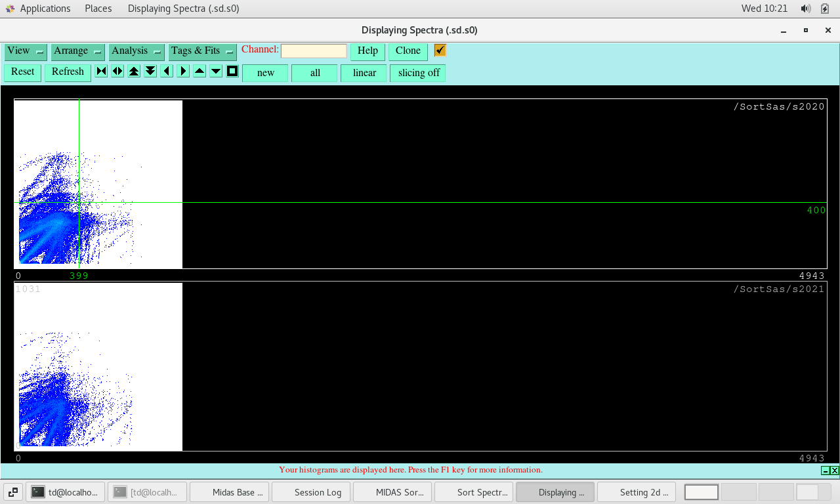Click the double up arrow icon
This screenshot has width=840, height=504.
(134, 72)
